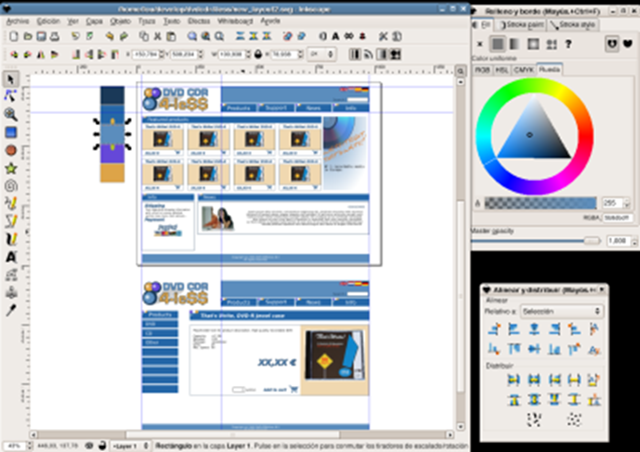Click the width W stepper arrows
Viewport: 640px width, 452px height.
[x=248, y=54]
